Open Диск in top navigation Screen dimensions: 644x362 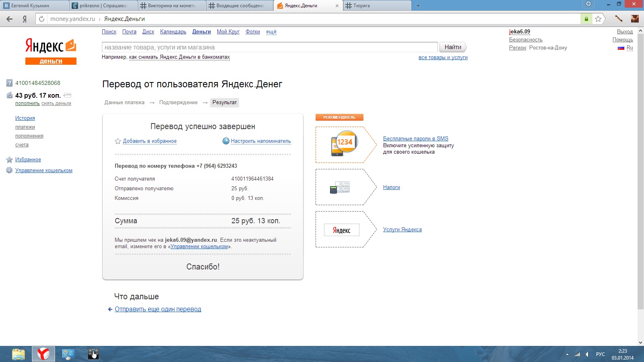click(148, 32)
